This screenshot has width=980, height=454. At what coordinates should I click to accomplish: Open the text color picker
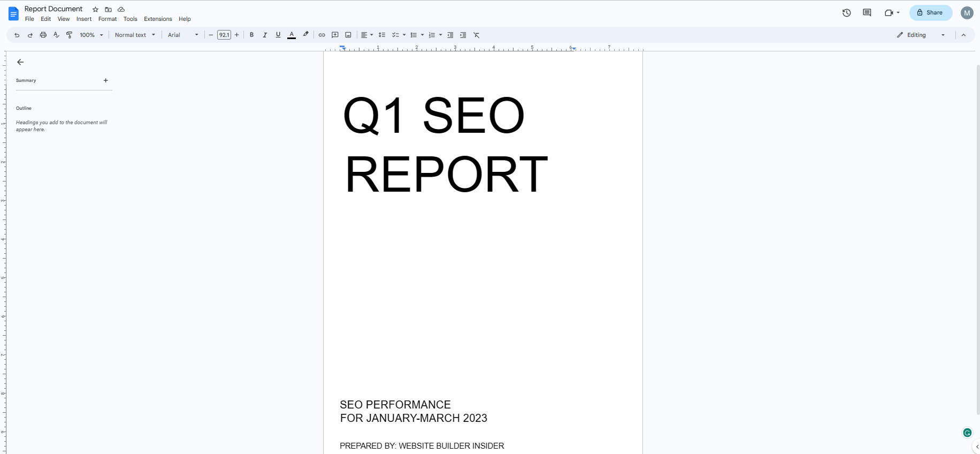(x=292, y=35)
